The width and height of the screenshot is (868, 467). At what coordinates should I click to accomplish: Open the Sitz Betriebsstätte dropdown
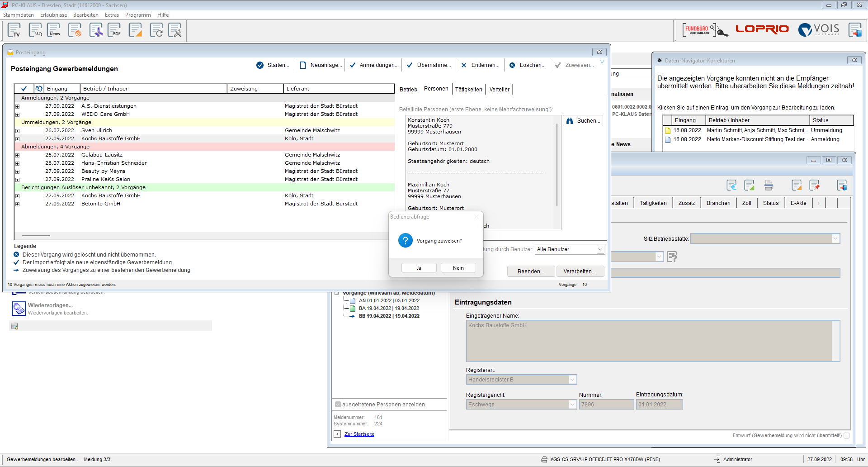pos(835,238)
